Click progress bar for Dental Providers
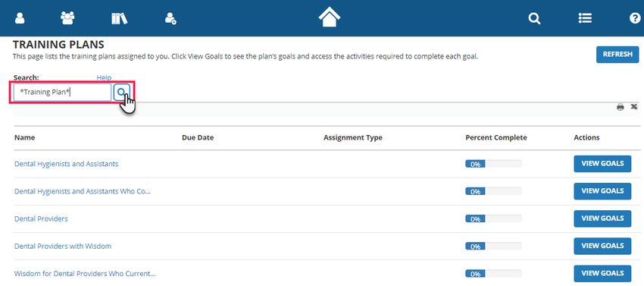The height and width of the screenshot is (286, 644). coord(493,218)
